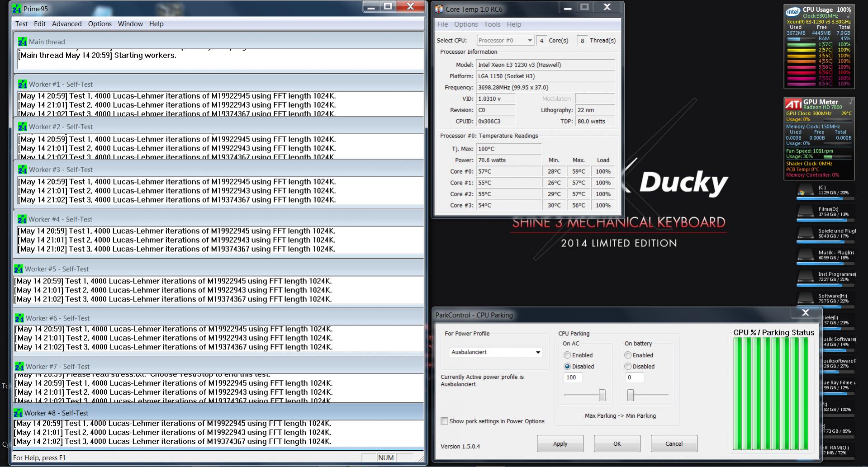Click the Worker #2 Self-Test window icon
Image resolution: width=868 pixels, height=467 pixels.
click(x=23, y=127)
